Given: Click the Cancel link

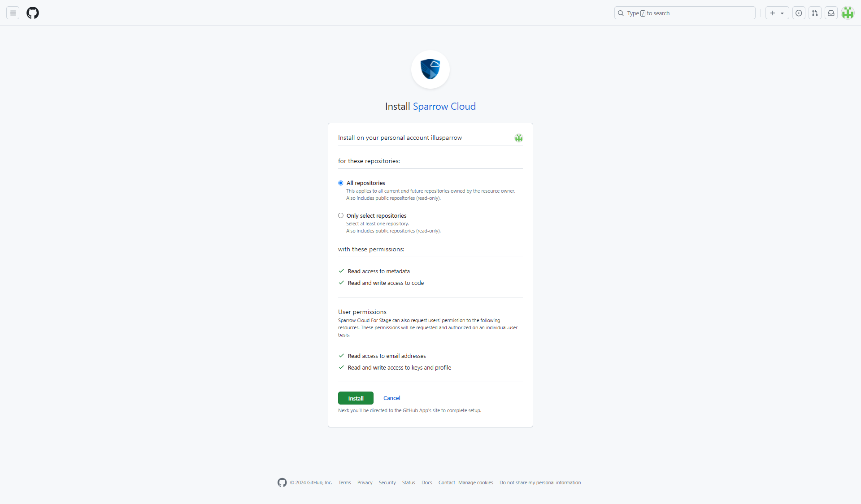Looking at the screenshot, I should (x=391, y=398).
